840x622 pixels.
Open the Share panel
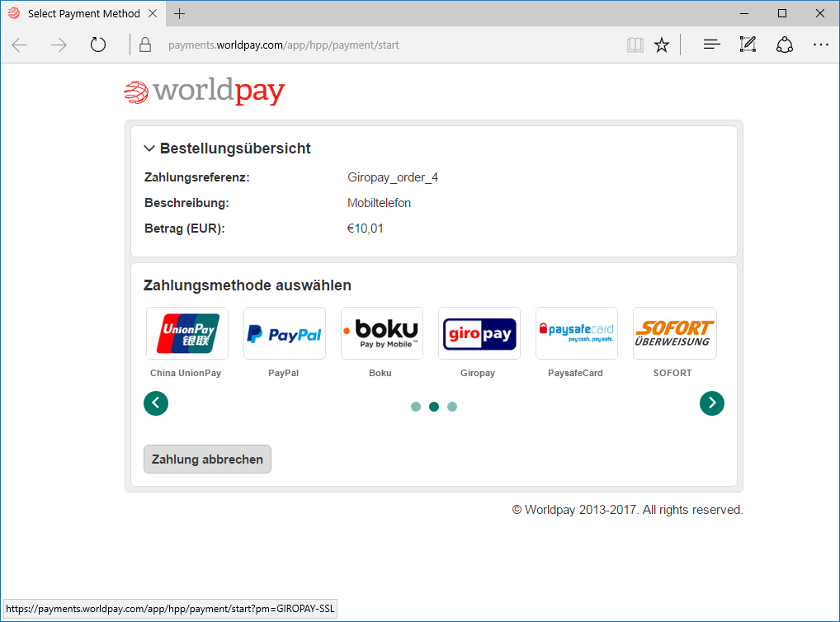pyautogui.click(x=784, y=45)
